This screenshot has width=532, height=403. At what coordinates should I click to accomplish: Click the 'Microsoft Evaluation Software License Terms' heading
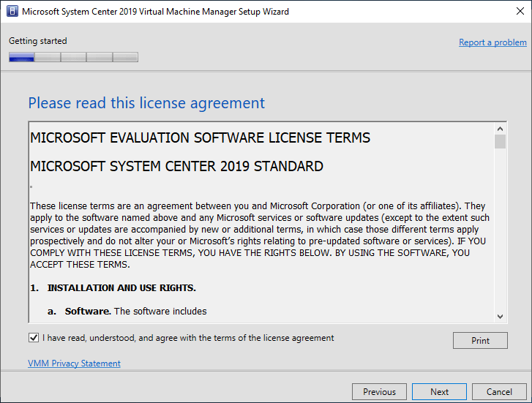click(201, 138)
